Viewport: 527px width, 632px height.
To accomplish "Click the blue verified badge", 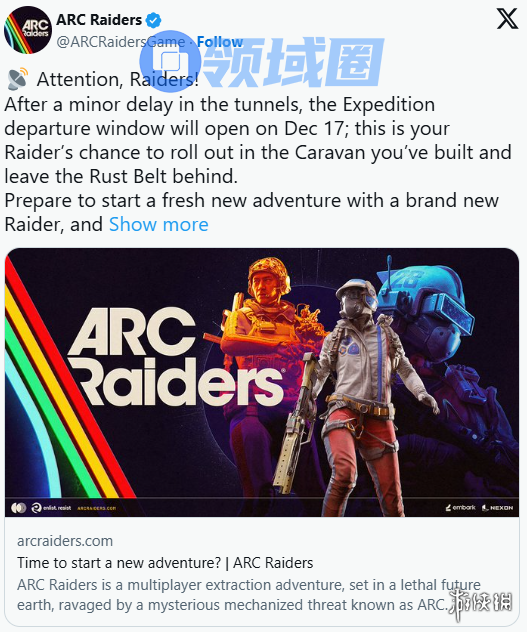I will (x=153, y=20).
